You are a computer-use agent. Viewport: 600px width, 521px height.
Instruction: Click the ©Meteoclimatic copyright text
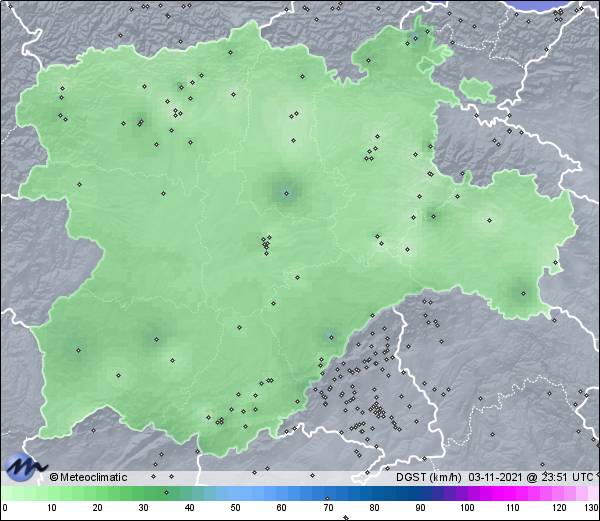(88, 477)
